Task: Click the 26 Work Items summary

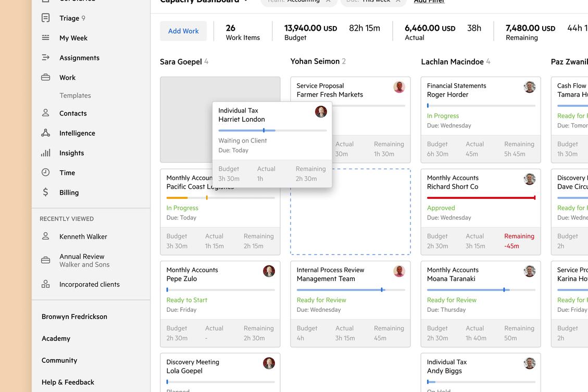Action: 243,33
